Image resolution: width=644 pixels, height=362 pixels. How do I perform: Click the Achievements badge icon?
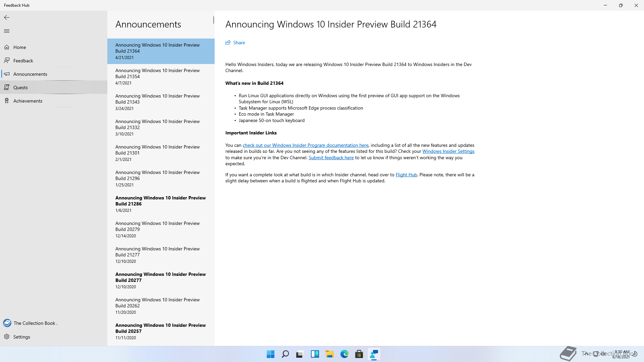click(7, 101)
